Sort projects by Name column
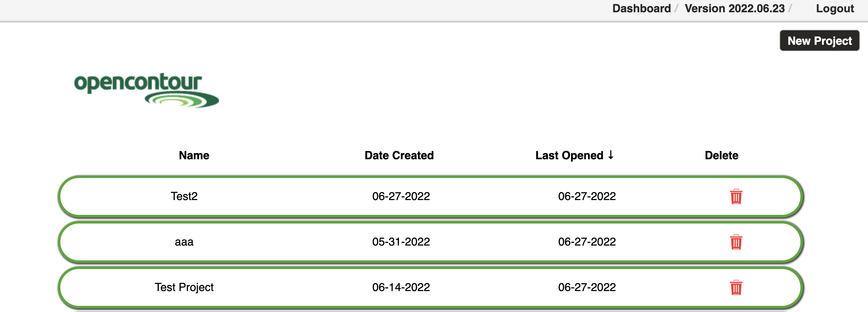Screen dimensions: 868x312 click(x=194, y=155)
